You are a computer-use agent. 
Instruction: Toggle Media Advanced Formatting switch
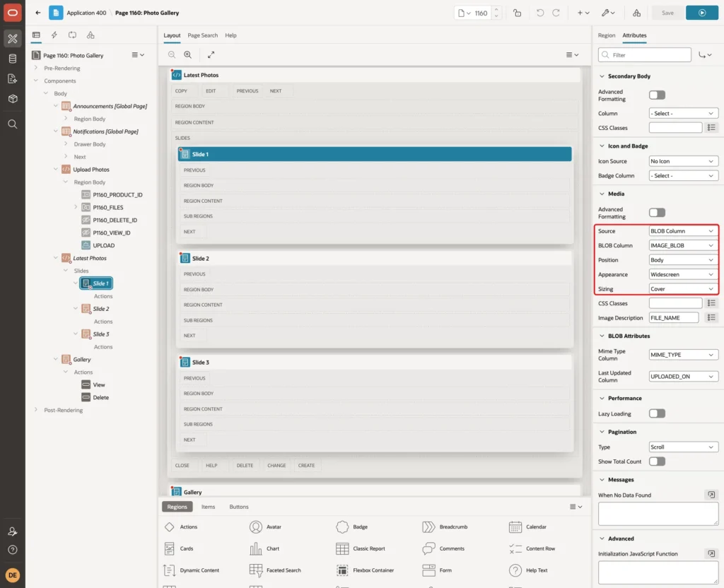tap(657, 212)
